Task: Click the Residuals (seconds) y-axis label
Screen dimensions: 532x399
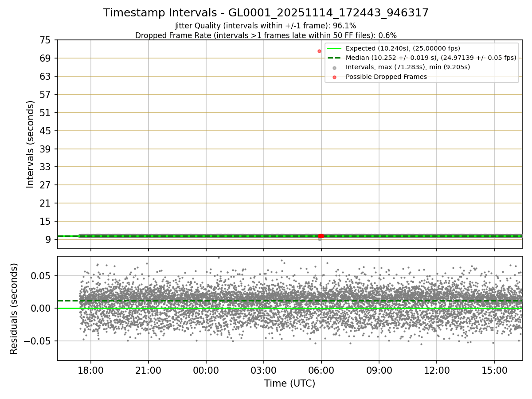Action: 14,309
